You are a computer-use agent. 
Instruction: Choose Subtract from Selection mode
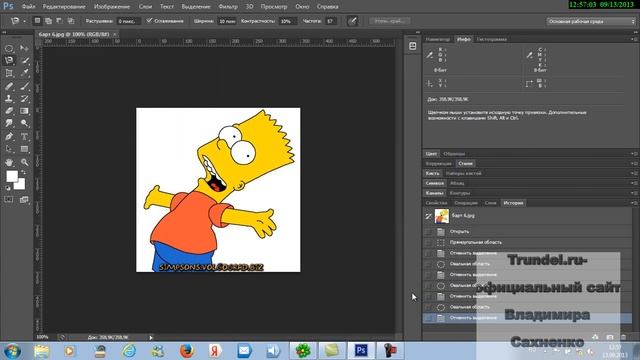point(60,20)
